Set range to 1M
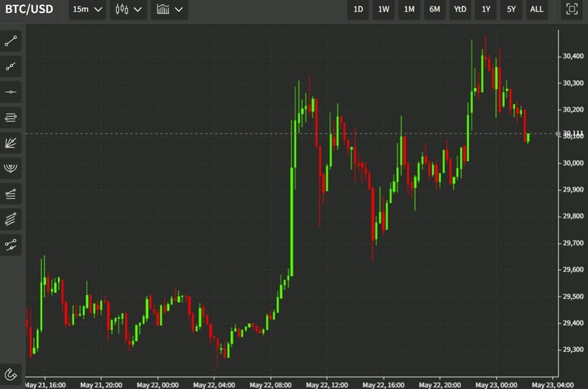 coord(409,9)
